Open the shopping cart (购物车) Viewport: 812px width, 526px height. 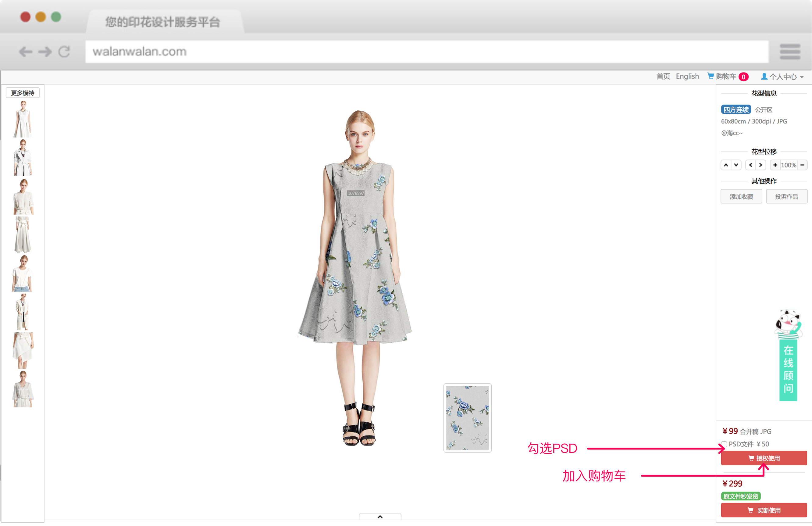(725, 77)
